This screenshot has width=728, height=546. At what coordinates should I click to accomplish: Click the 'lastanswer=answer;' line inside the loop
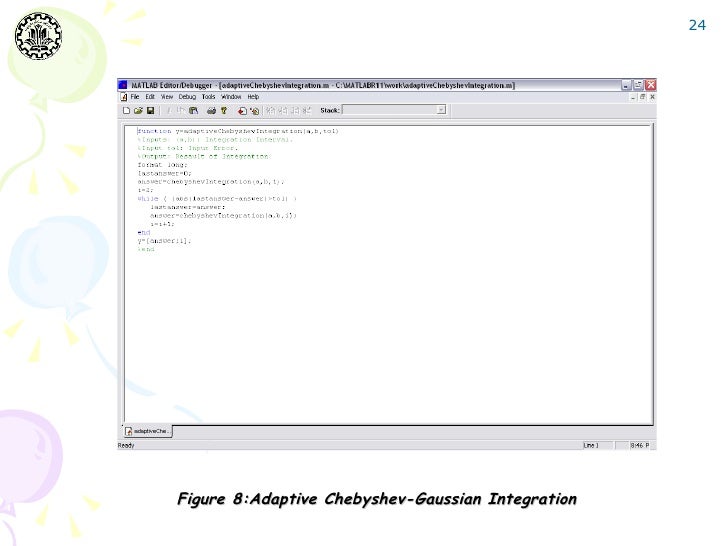tap(188, 207)
